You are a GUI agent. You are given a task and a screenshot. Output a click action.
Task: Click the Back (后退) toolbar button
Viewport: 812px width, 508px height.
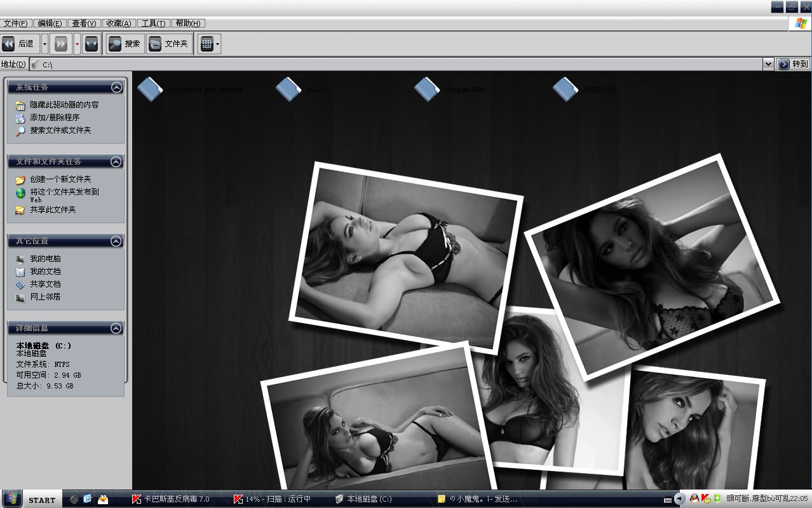click(x=19, y=44)
